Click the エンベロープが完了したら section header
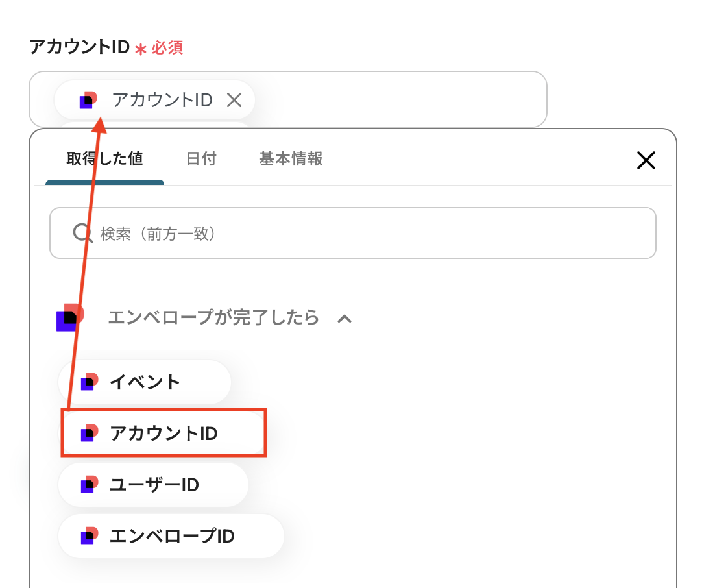The image size is (715, 588). (x=213, y=317)
